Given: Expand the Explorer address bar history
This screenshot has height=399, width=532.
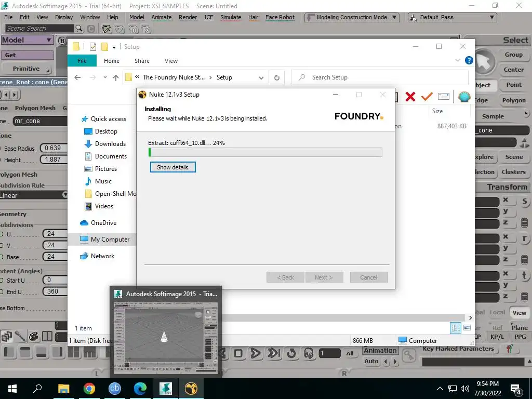Looking at the screenshot, I should pyautogui.click(x=261, y=78).
